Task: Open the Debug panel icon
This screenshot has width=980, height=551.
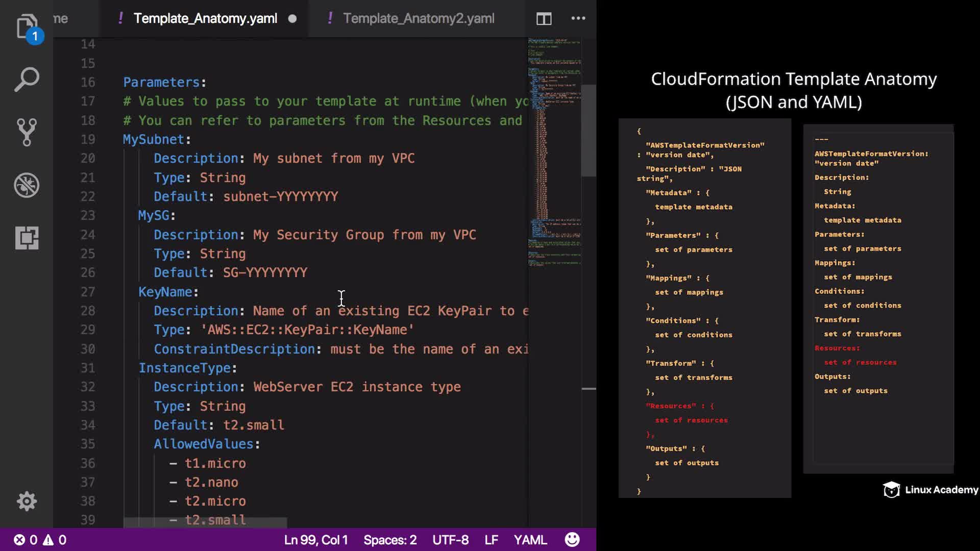Action: pyautogui.click(x=27, y=185)
